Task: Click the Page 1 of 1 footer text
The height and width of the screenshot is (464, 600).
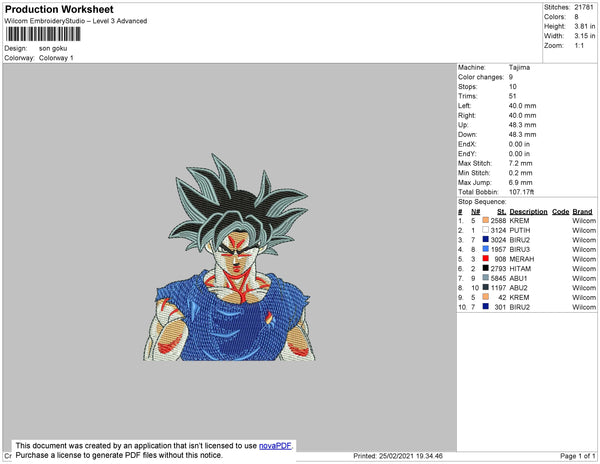Action: pyautogui.click(x=578, y=456)
